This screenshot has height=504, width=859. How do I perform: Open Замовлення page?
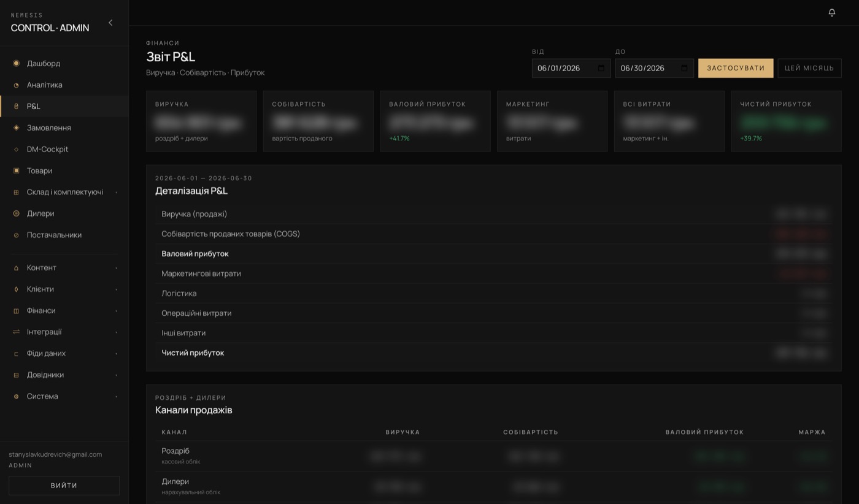(x=64, y=128)
